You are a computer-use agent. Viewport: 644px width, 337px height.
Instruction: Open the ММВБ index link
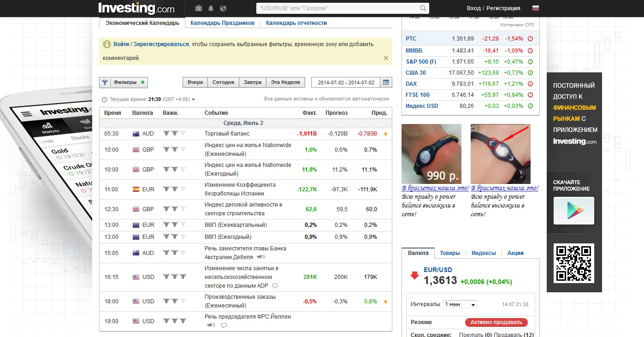(x=414, y=50)
